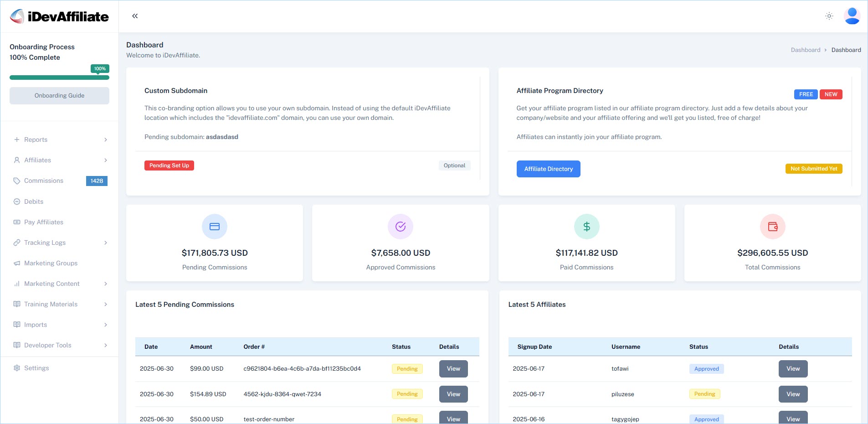Click the Approved Commissions checkmark icon
Image resolution: width=868 pixels, height=424 pixels.
401,227
